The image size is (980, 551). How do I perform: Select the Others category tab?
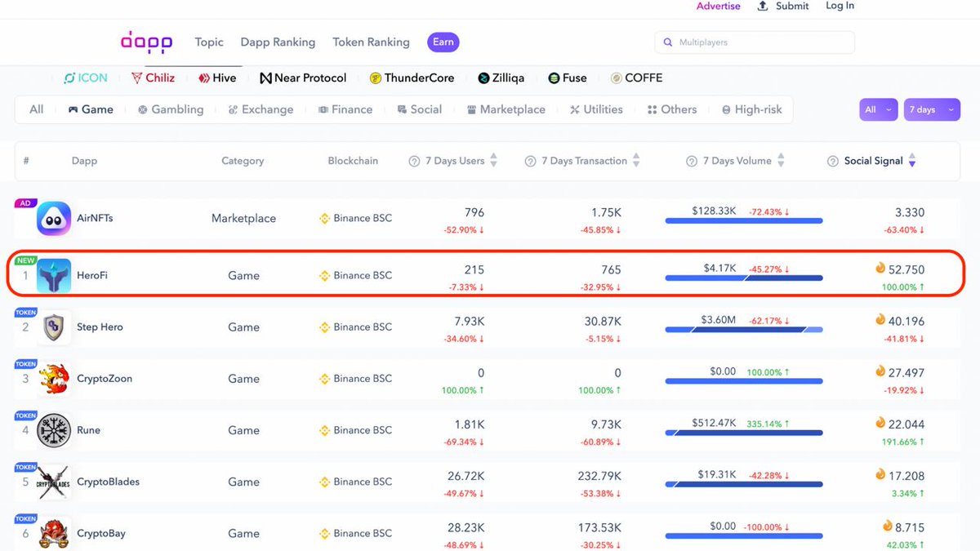click(672, 109)
